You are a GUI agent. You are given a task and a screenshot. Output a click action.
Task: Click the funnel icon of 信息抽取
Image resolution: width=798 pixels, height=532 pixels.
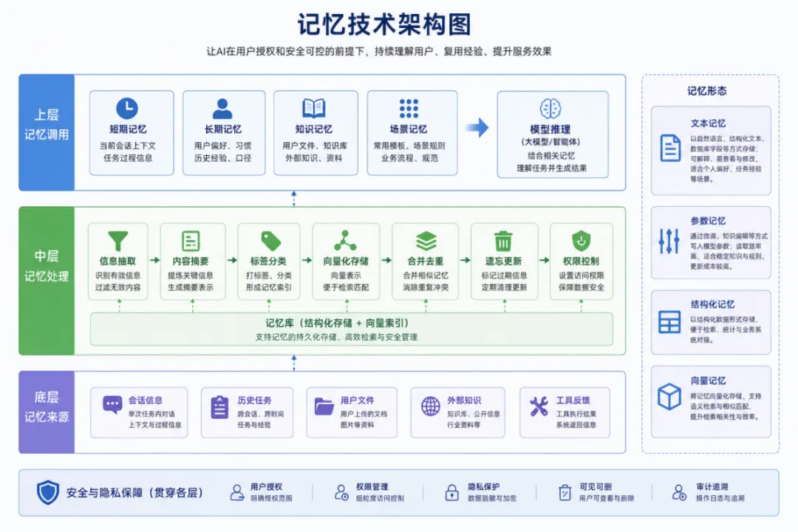117,241
